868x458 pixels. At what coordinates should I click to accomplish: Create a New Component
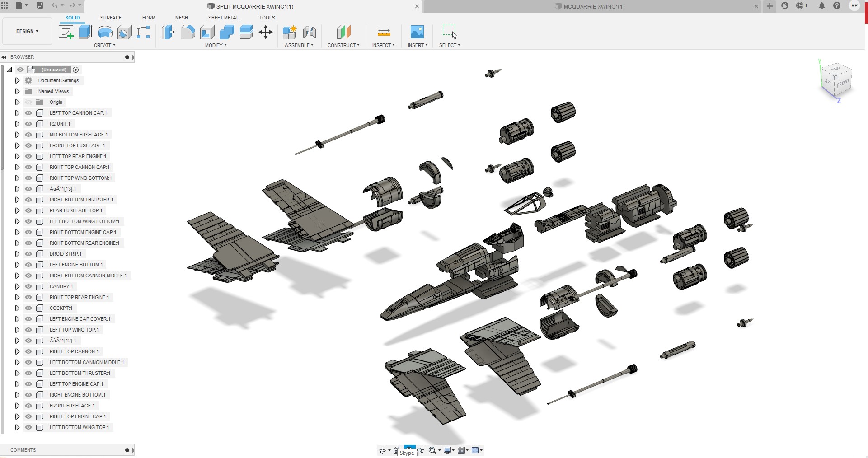pos(289,32)
